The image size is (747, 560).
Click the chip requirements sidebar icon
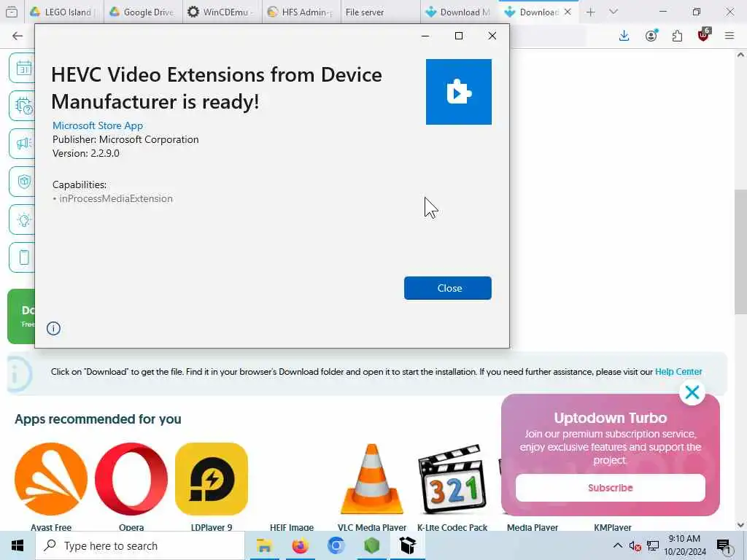(x=23, y=106)
